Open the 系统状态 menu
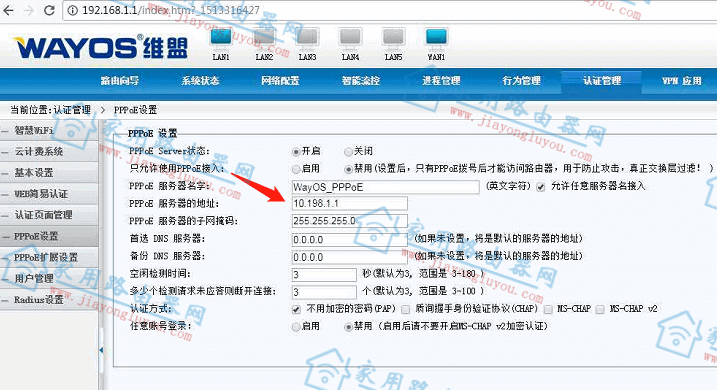The image size is (717, 390). tap(200, 81)
